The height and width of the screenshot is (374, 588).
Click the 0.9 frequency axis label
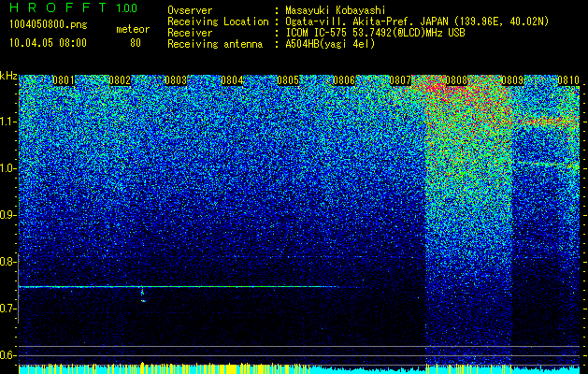coord(7,215)
